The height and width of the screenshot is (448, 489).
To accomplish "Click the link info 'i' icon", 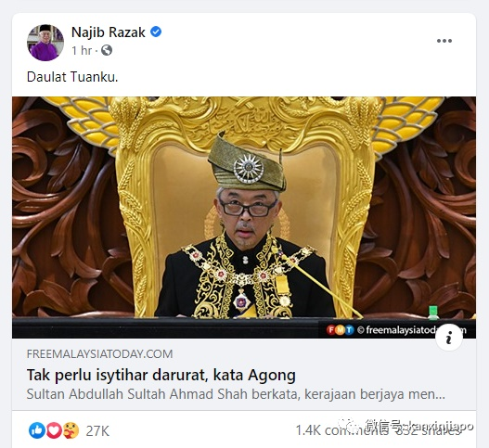I will (449, 338).
